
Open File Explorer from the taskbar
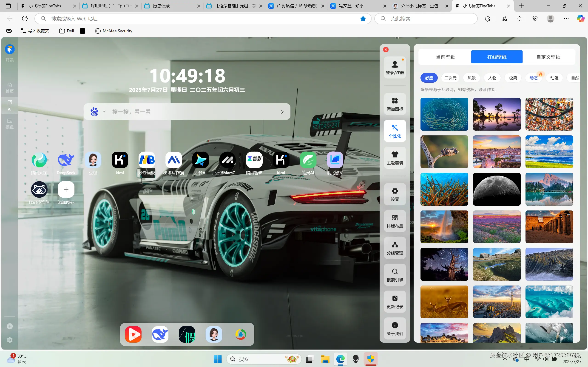325,359
